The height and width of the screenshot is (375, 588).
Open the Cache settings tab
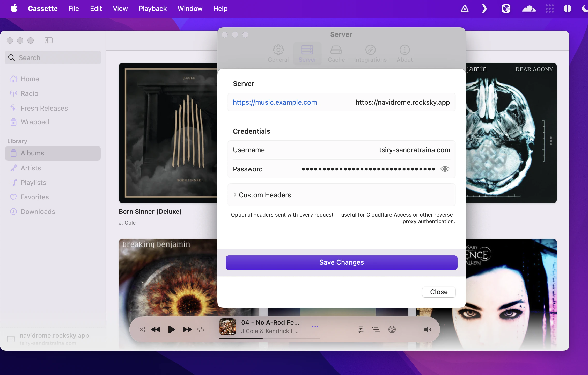tap(336, 53)
